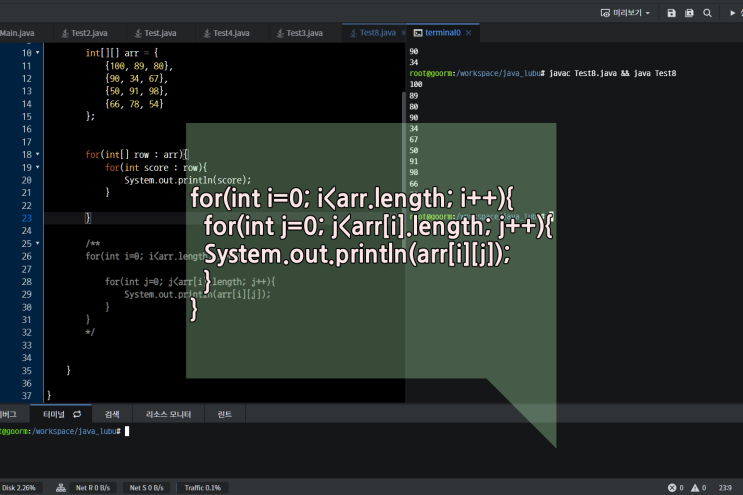Viewport: 743px width, 495px height.
Task: Click Java file icon on Test3.java tab
Action: tap(281, 33)
